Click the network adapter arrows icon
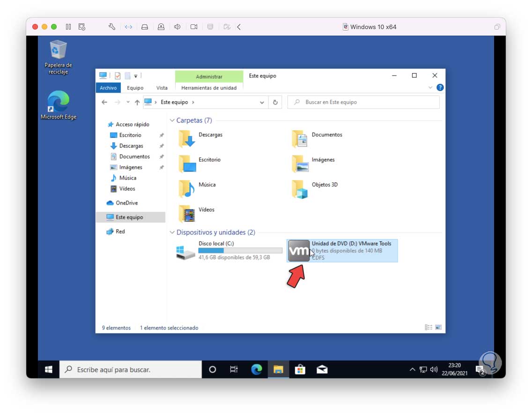The width and height of the screenshot is (532, 413). click(x=128, y=27)
